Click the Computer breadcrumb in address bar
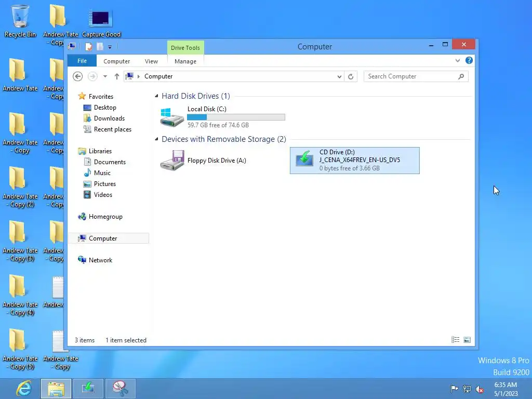 158,76
